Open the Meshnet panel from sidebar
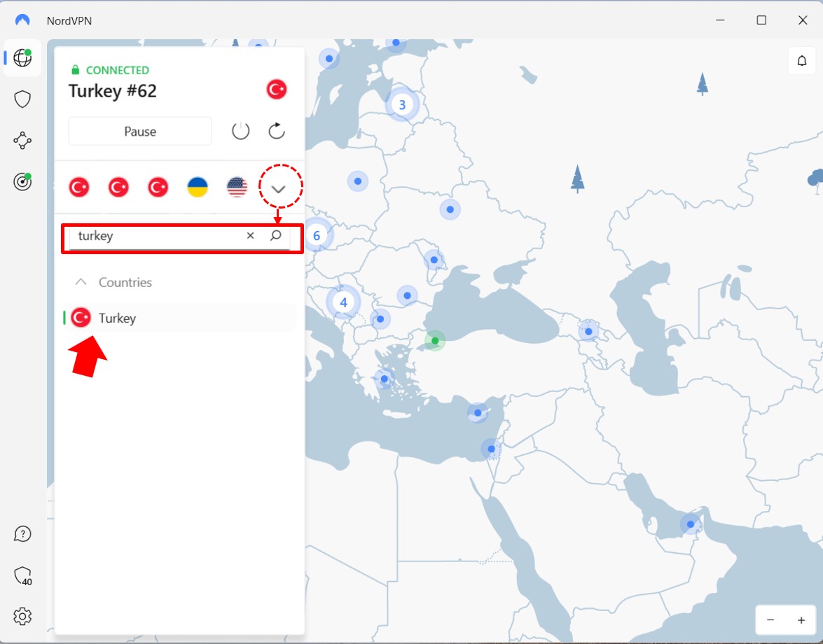 coord(22,141)
